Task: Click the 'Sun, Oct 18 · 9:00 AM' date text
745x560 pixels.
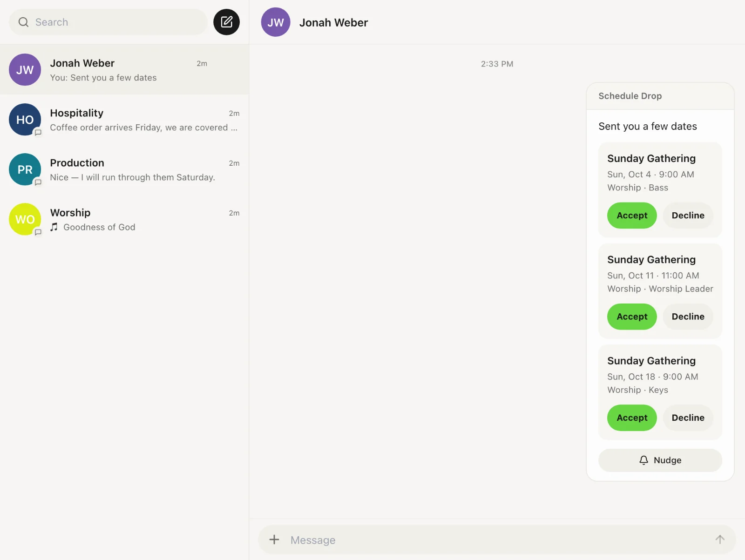Action: coord(653,377)
